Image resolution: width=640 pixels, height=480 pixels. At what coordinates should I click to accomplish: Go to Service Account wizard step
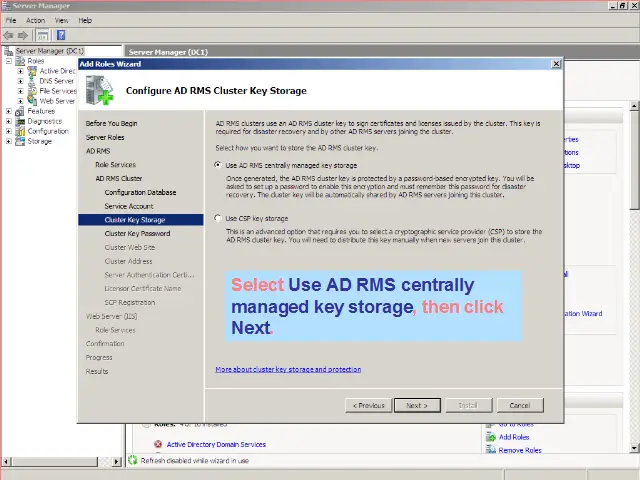point(129,206)
